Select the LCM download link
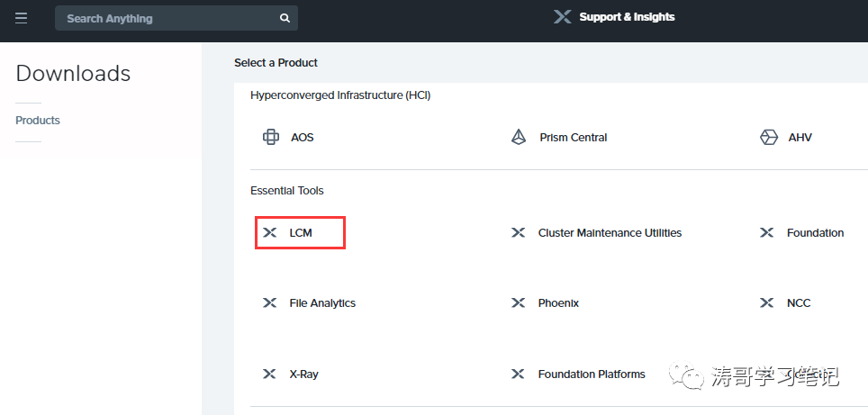The height and width of the screenshot is (415, 868). [x=300, y=233]
